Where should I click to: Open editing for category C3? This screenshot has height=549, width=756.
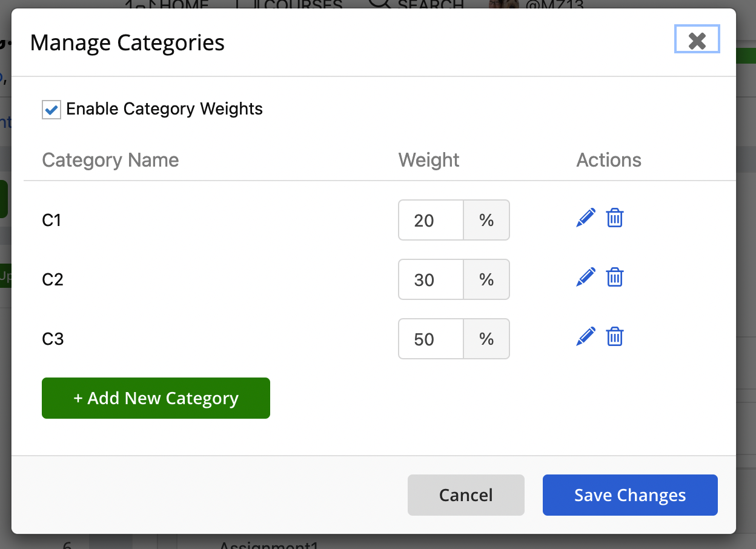pos(586,336)
